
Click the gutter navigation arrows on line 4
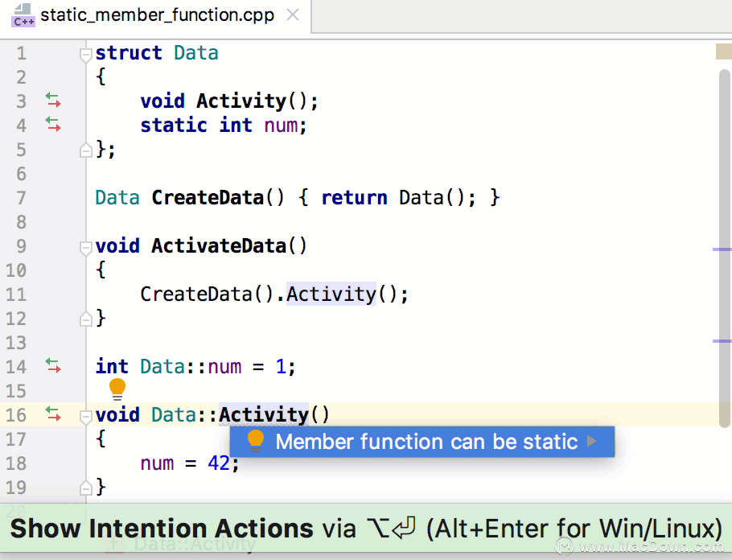coord(53,125)
